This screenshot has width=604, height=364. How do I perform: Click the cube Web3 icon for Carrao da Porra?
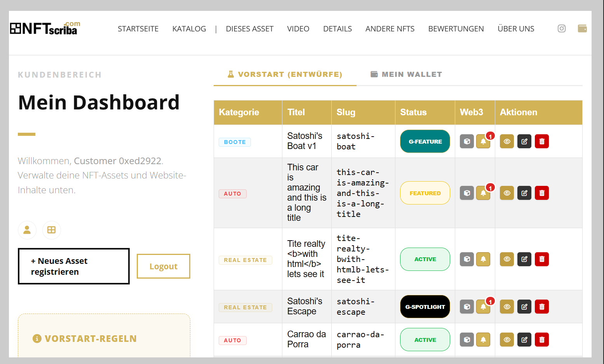coord(467,340)
